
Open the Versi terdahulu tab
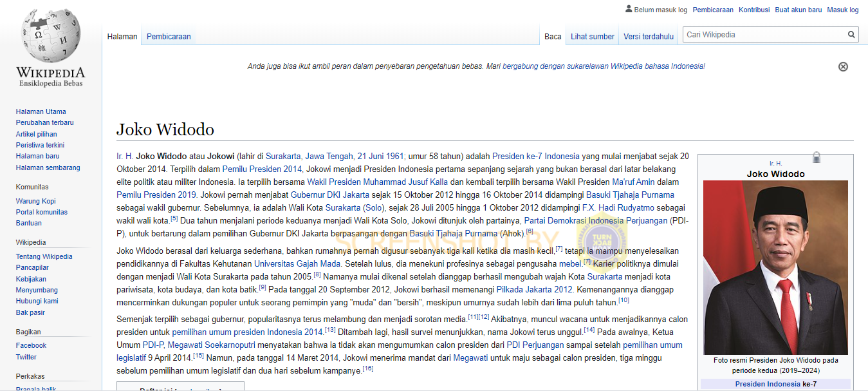649,37
